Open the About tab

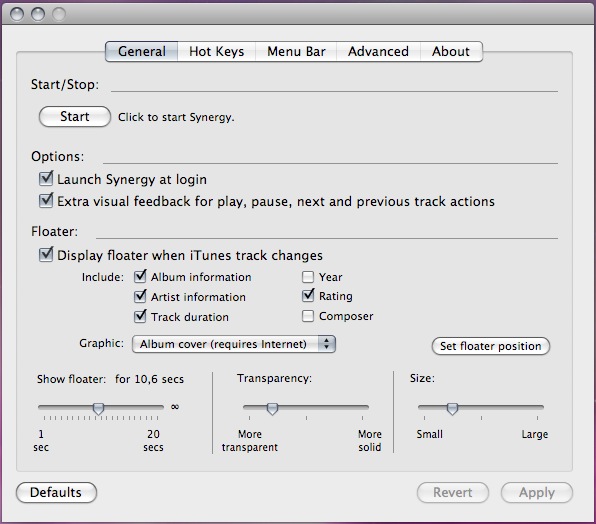tap(451, 51)
